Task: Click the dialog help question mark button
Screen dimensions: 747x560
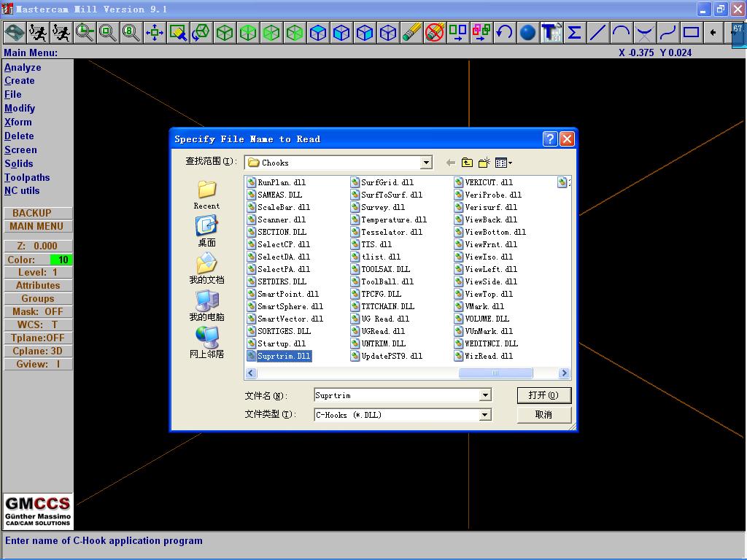Action: pos(550,139)
